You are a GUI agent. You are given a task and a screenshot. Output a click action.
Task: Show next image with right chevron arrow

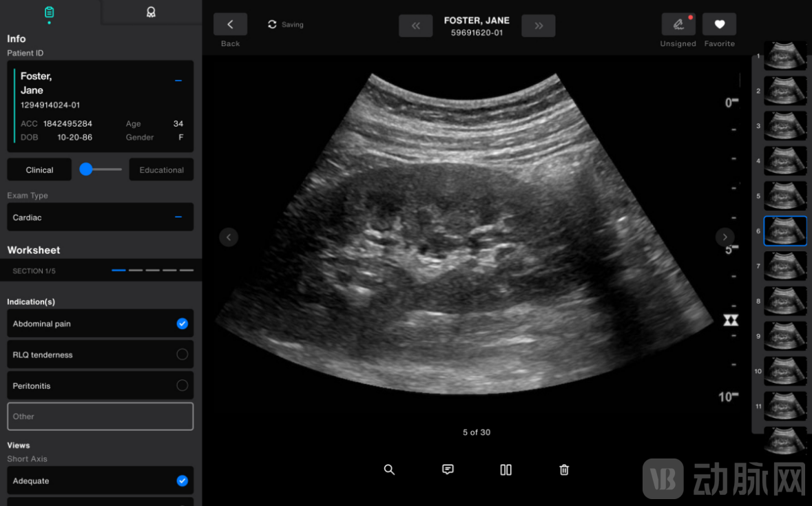pos(725,237)
